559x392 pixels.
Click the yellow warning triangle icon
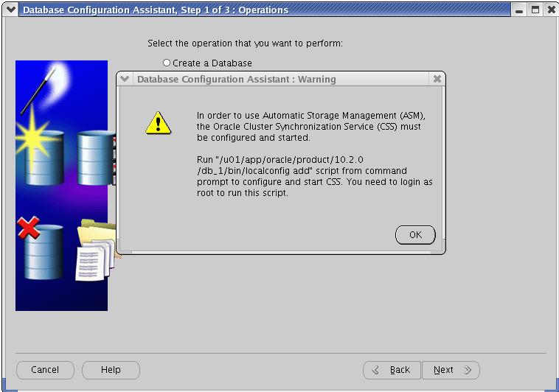pos(158,122)
